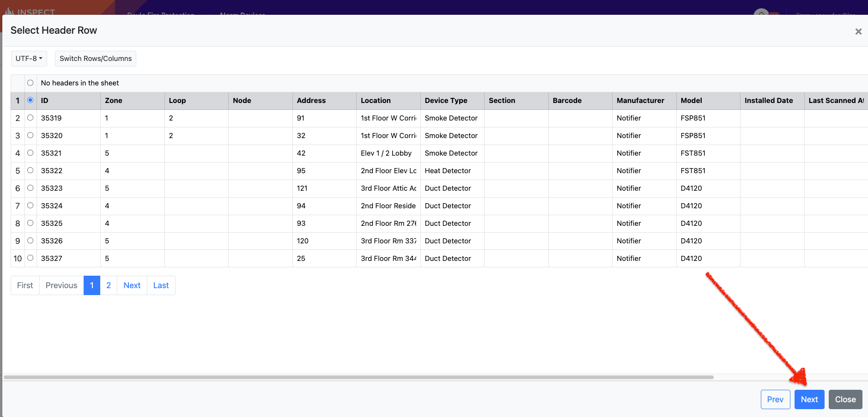Choose radio for row with ID 35320
This screenshot has width=868, height=417.
click(x=30, y=135)
